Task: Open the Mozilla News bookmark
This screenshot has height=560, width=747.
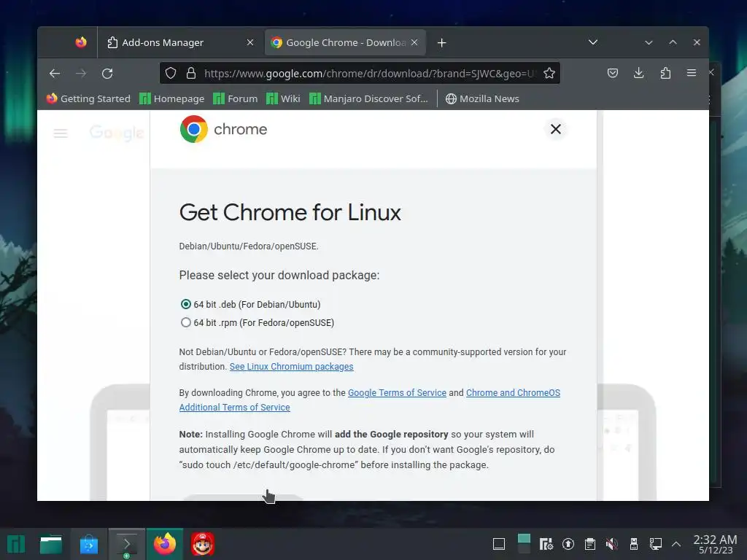Action: click(x=482, y=98)
